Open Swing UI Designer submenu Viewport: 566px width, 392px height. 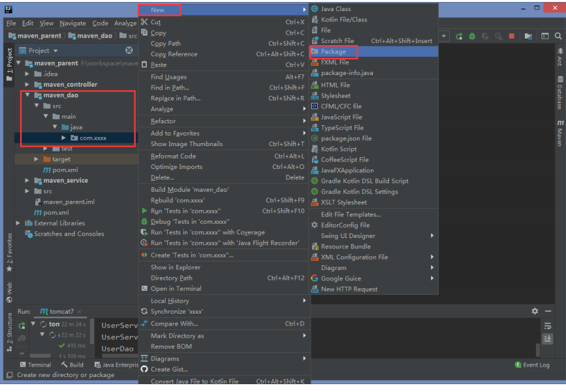374,236
